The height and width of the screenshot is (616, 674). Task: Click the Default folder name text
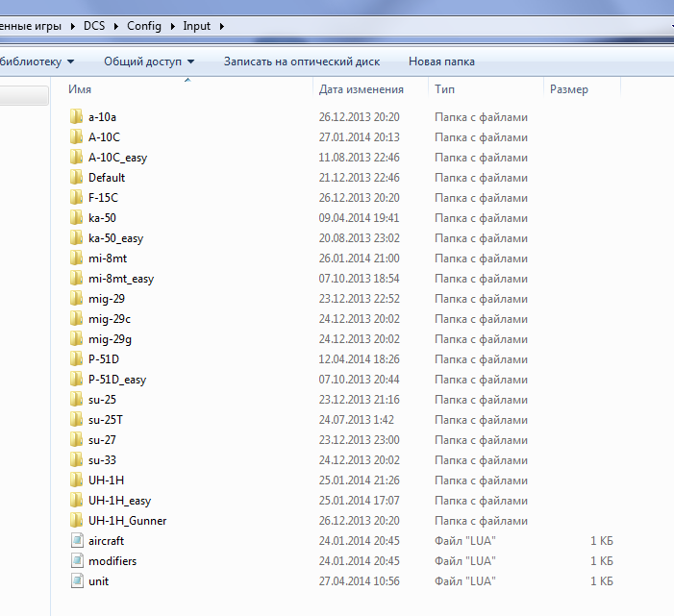(107, 178)
